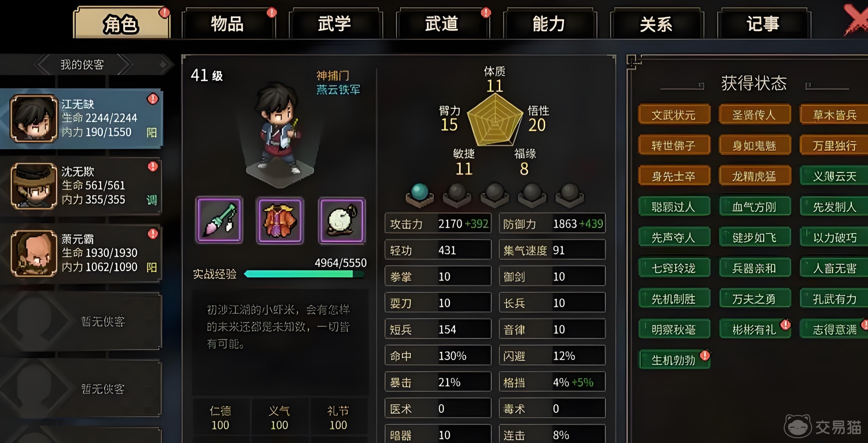Click the pentagon attribute radar chart

coord(495,120)
